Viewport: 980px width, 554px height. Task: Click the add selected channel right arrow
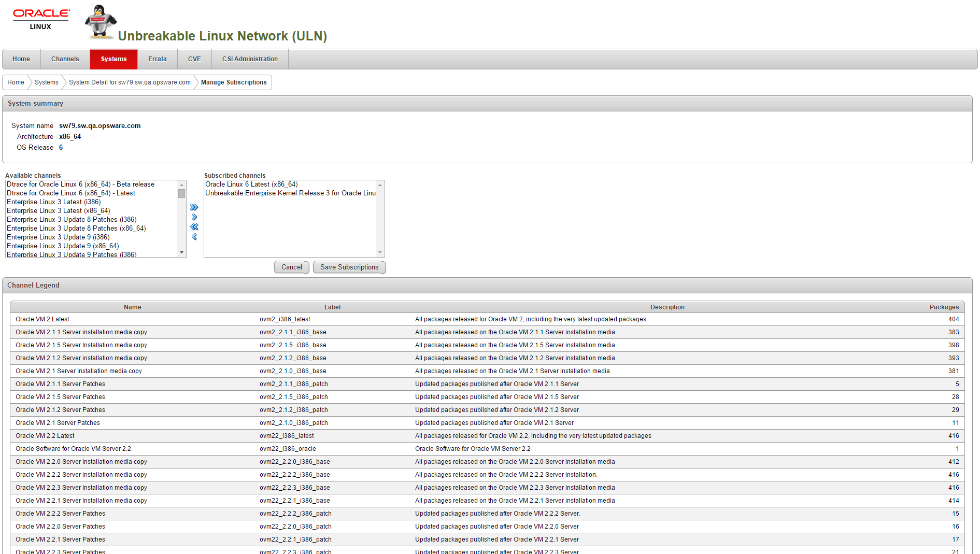tap(194, 217)
